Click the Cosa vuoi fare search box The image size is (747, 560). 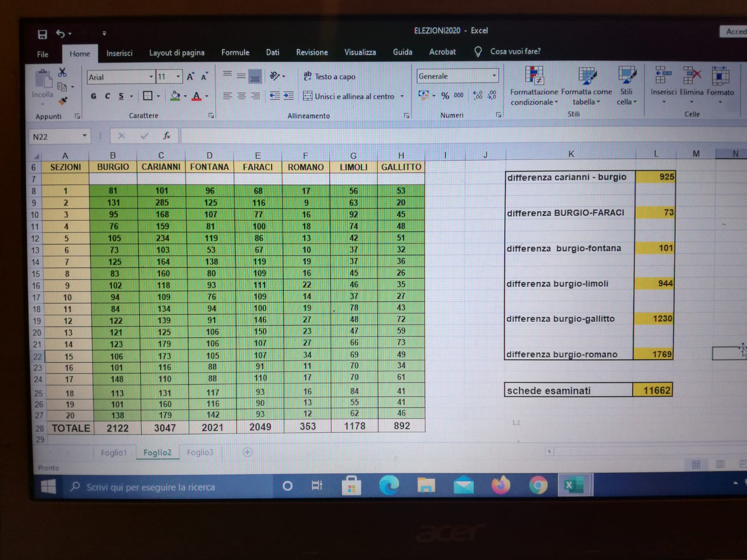point(515,51)
